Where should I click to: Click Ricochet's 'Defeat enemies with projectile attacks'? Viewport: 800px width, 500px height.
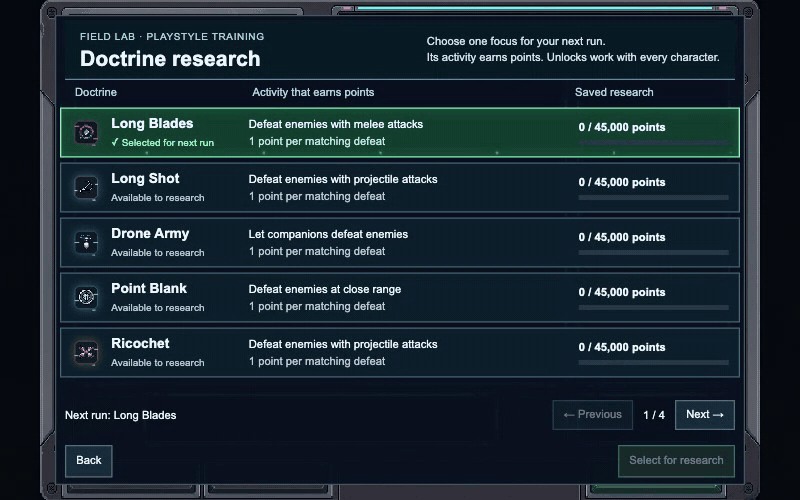[343, 344]
